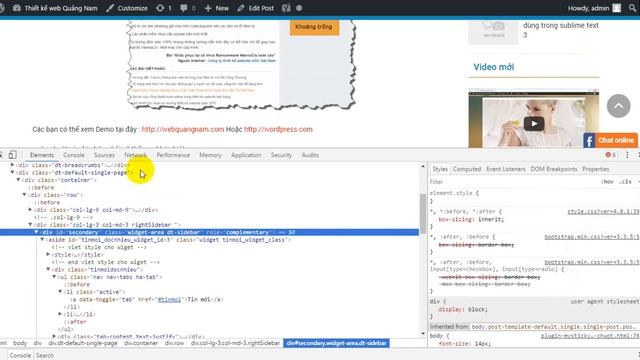Switch to the Security tab
This screenshot has height=360, width=640.
(281, 155)
